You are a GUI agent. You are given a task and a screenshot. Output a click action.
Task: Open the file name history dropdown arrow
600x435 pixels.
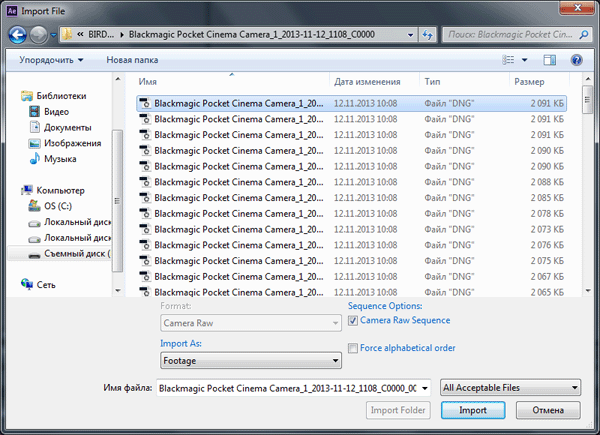click(425, 388)
